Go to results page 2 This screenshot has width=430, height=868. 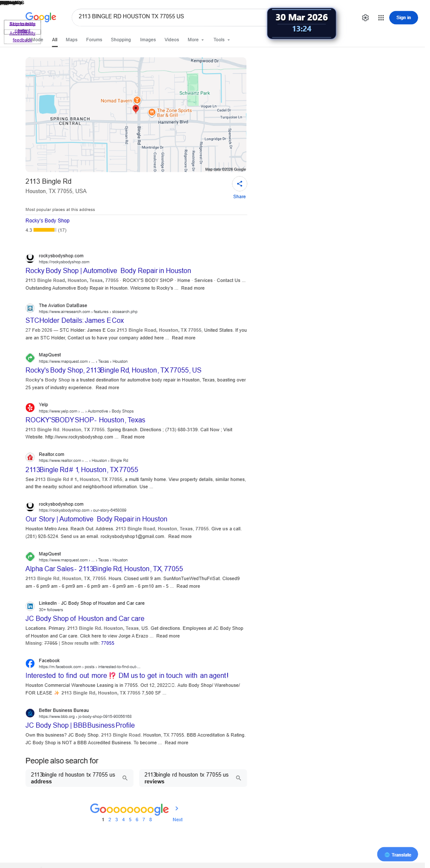point(110,820)
